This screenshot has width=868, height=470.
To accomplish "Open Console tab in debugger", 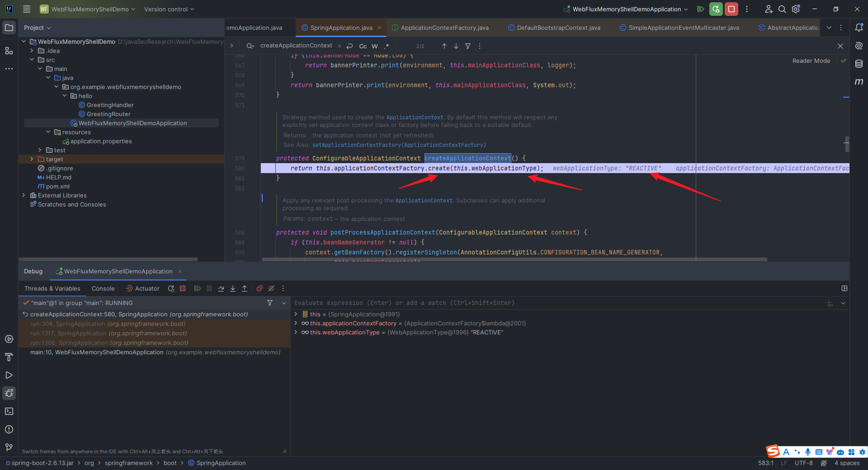I will (x=103, y=288).
